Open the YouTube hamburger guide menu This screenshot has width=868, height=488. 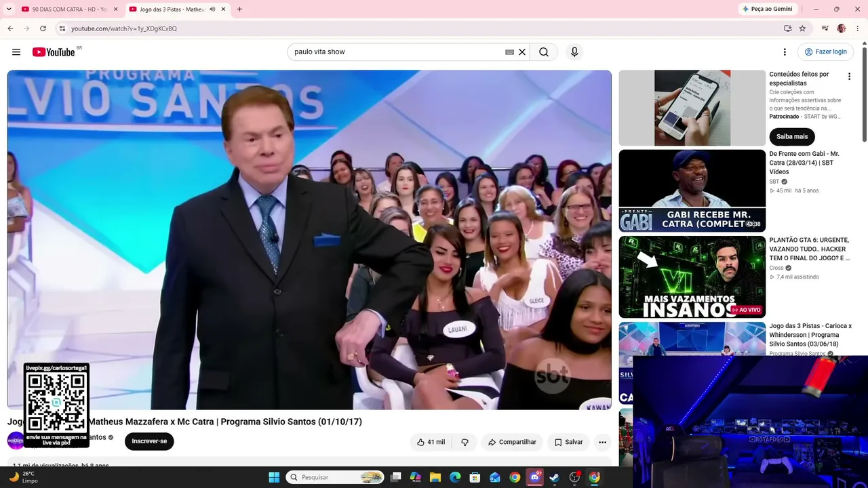click(16, 52)
